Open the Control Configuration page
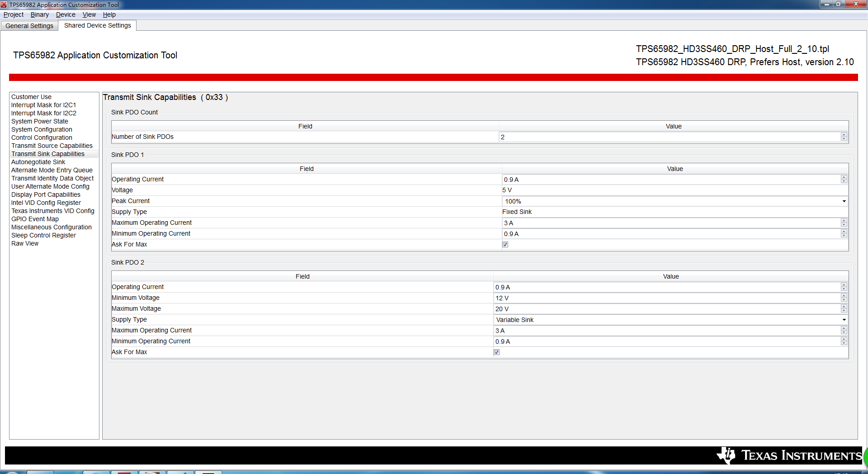Image resolution: width=868 pixels, height=474 pixels. pos(42,137)
